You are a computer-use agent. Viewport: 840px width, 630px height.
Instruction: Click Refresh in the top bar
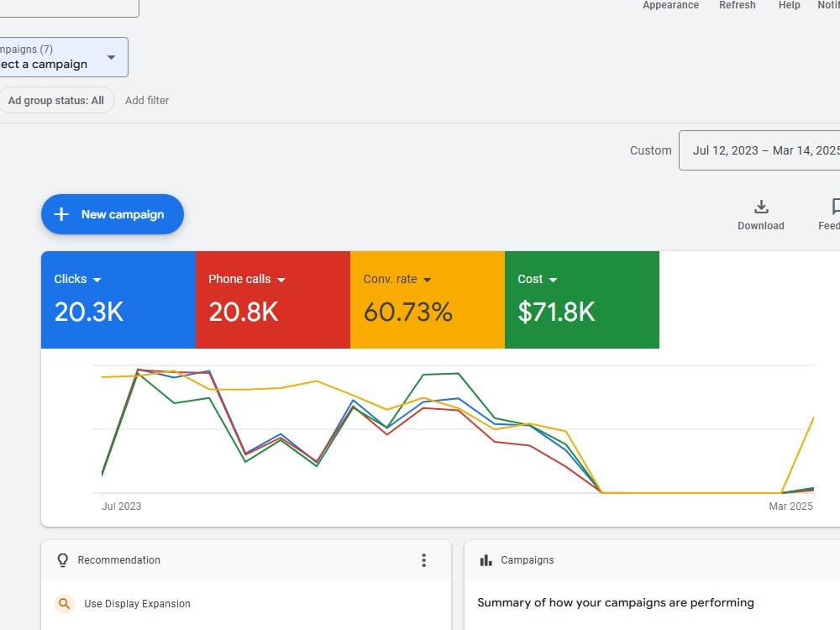click(x=738, y=5)
